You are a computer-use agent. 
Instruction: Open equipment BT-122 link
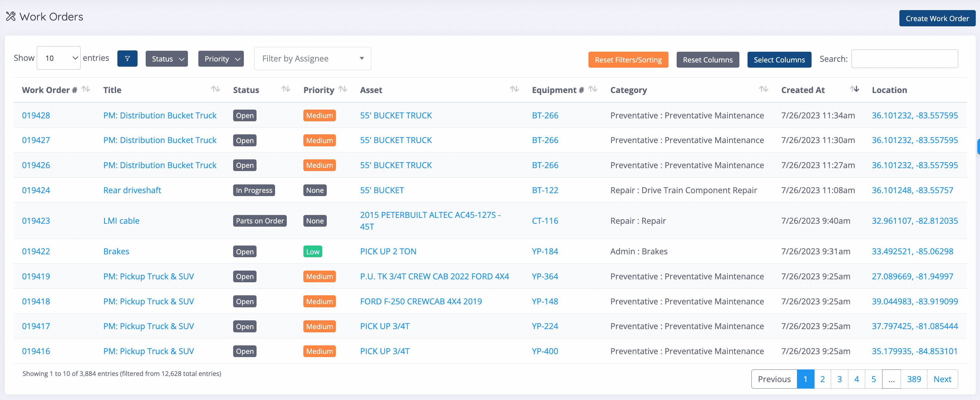point(545,190)
